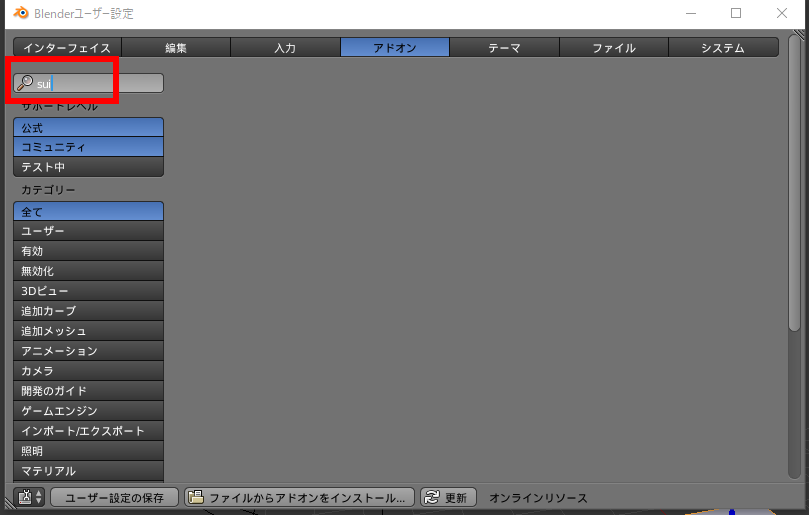
Task: Select the アドオン tab
Action: click(395, 47)
